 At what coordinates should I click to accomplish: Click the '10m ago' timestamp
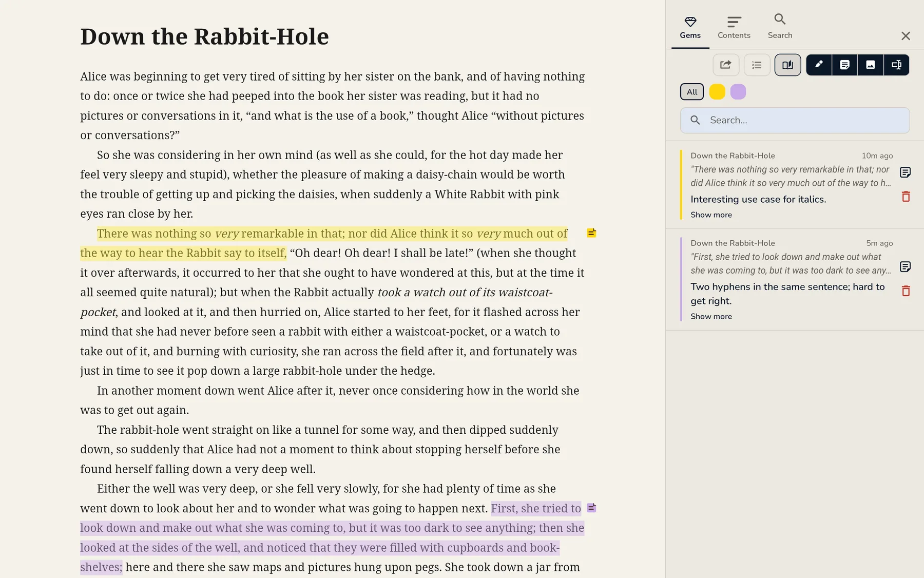877,156
